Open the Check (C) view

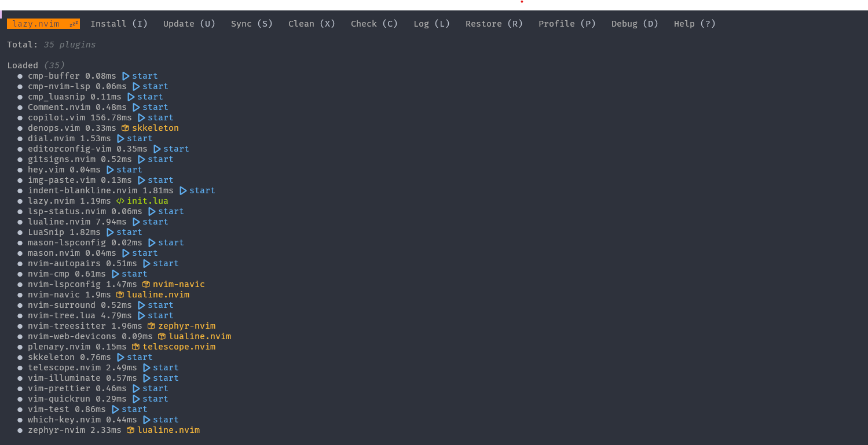pos(375,24)
